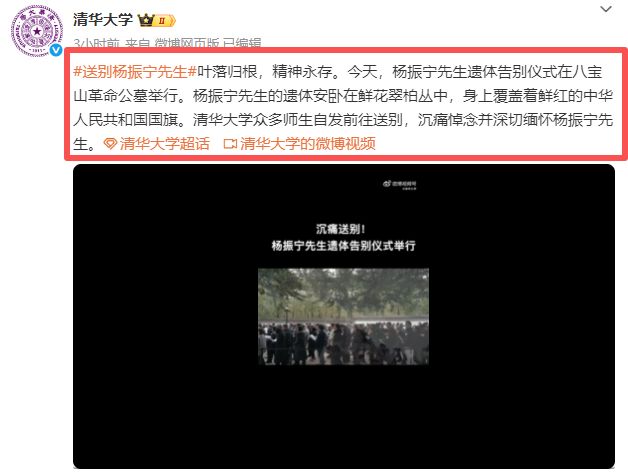Click the 3小时前 post timestamp
The height and width of the screenshot is (476, 628).
click(x=97, y=43)
